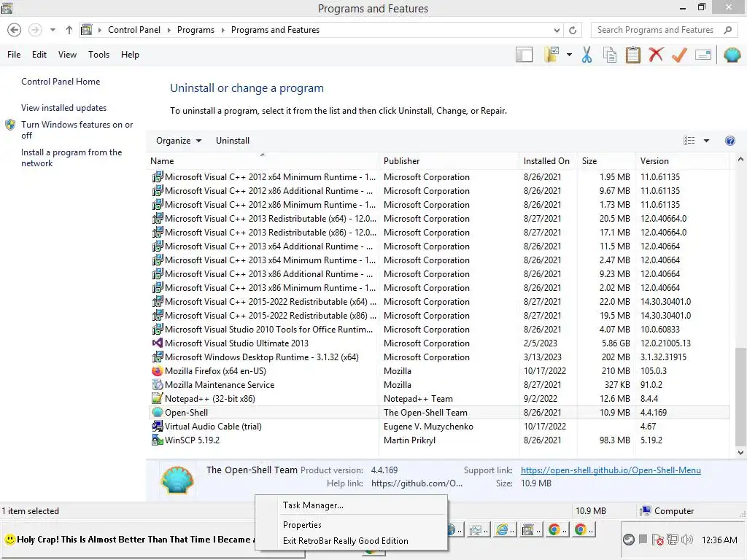Go up one level with Up arrow

tap(69, 30)
